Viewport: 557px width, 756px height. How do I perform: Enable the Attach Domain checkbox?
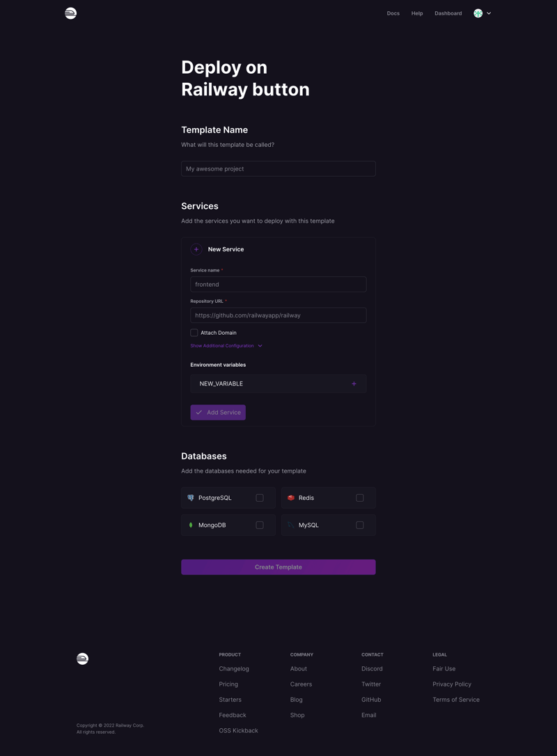coord(194,333)
